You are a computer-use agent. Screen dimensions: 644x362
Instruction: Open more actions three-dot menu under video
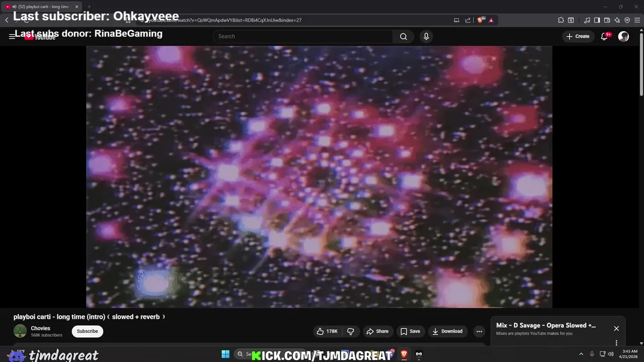pos(479,331)
